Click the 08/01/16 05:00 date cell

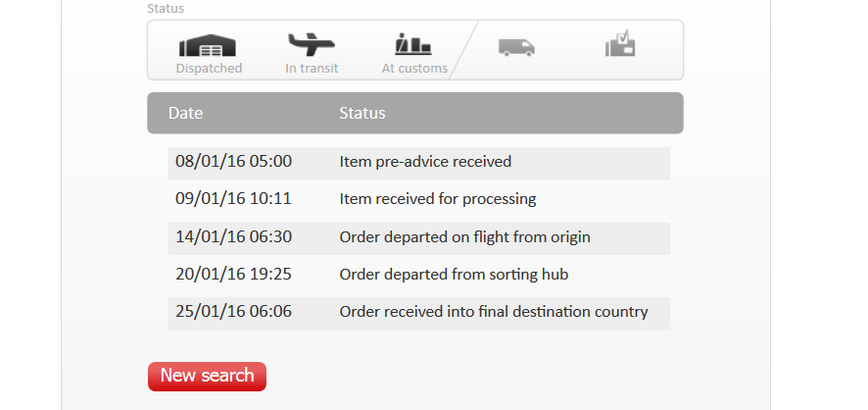click(233, 162)
